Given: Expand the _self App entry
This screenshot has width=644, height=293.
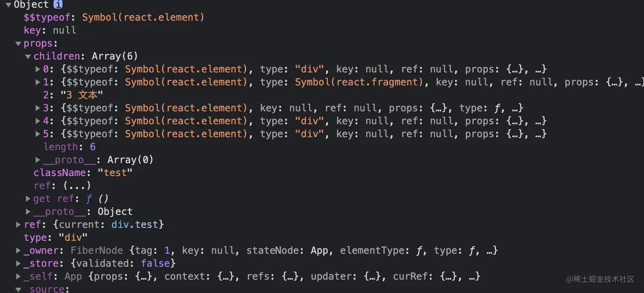Looking at the screenshot, I should point(18,276).
